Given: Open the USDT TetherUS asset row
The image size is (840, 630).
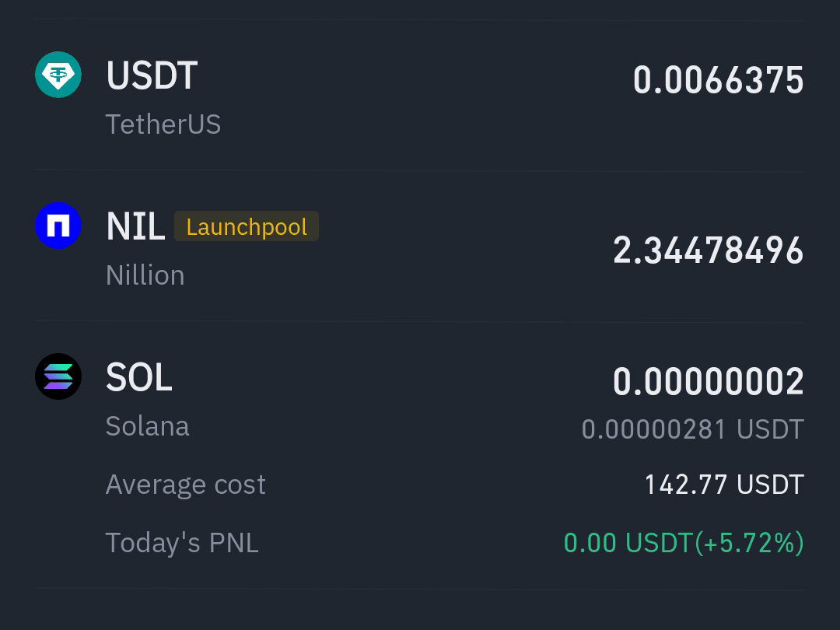Looking at the screenshot, I should [420, 96].
